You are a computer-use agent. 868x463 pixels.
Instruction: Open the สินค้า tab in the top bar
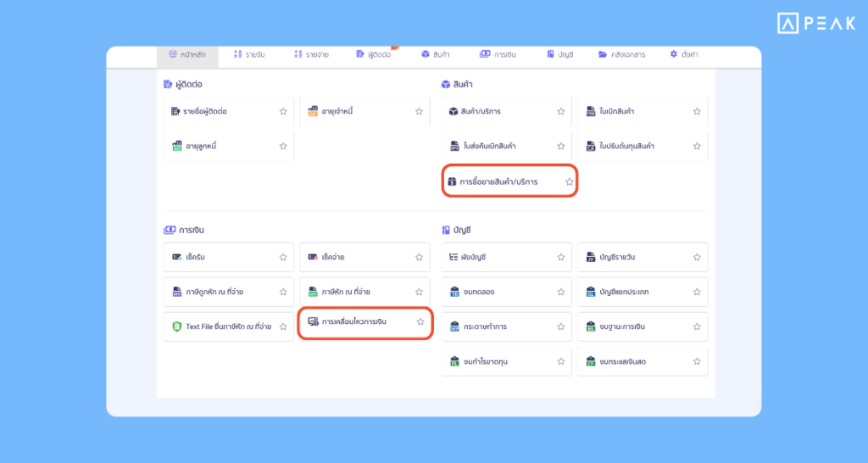(435, 54)
